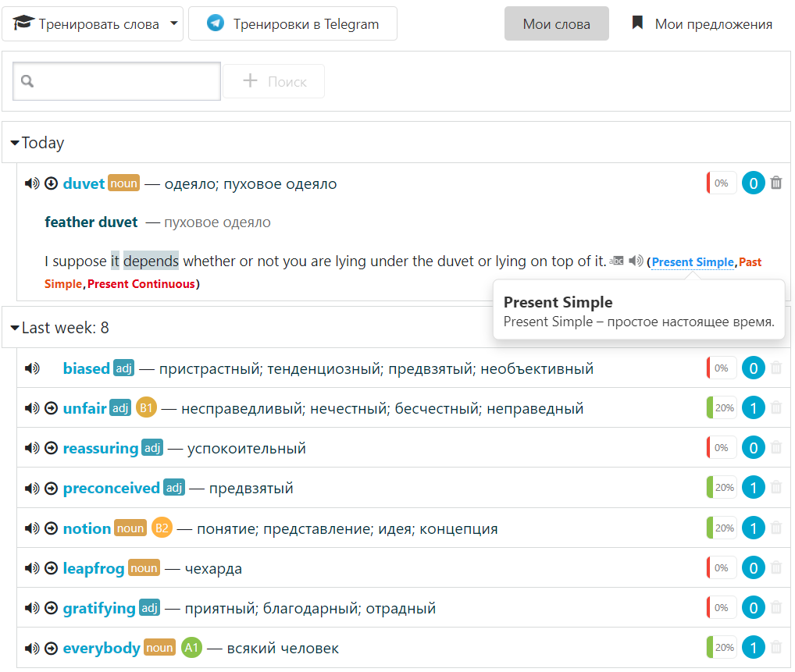This screenshot has width=795, height=672.
Task: Open the word biased
Action: point(86,368)
